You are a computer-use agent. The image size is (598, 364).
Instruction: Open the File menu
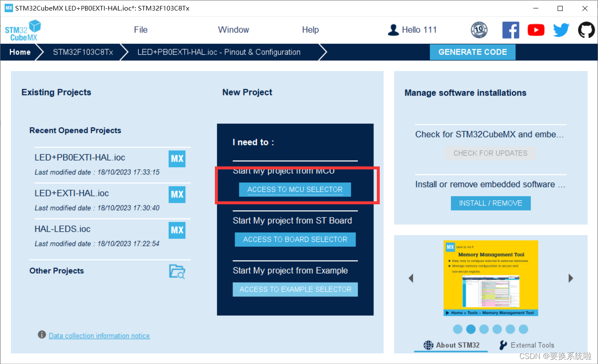coord(140,30)
